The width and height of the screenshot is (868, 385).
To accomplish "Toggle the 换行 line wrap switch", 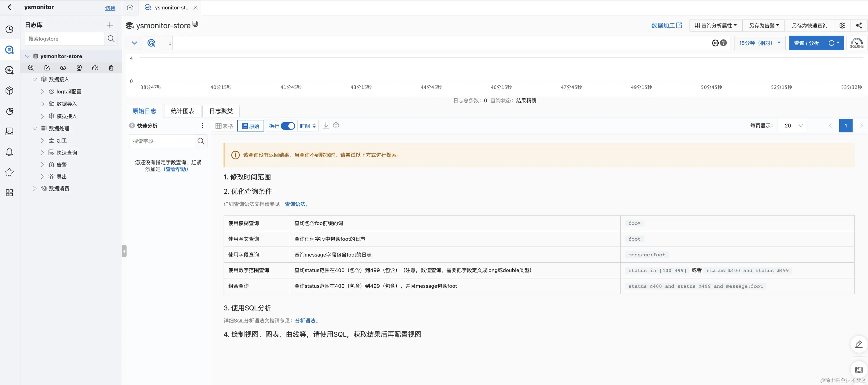I will pos(287,126).
